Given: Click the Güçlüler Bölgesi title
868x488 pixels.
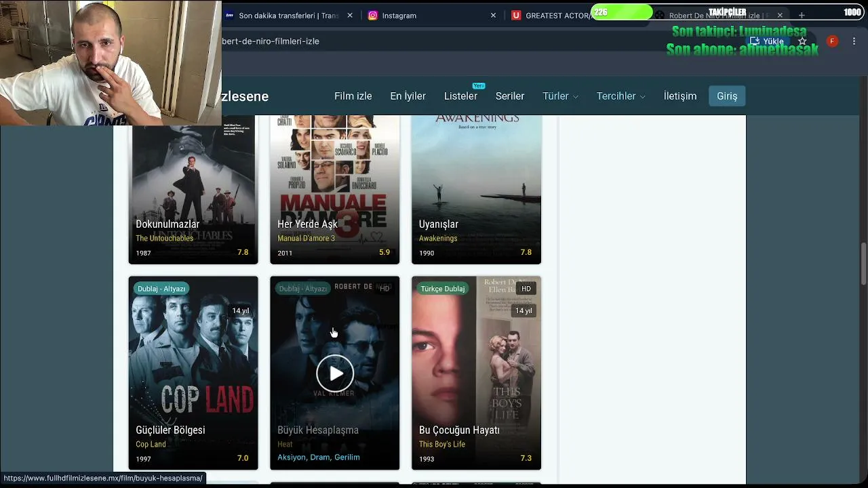Looking at the screenshot, I should [x=170, y=430].
